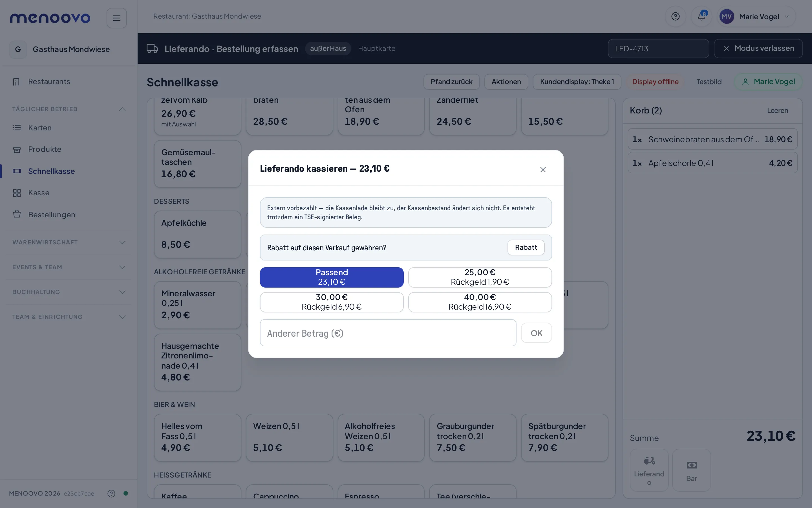Open the help question-mark icon in top bar
The width and height of the screenshot is (812, 508).
(x=675, y=16)
